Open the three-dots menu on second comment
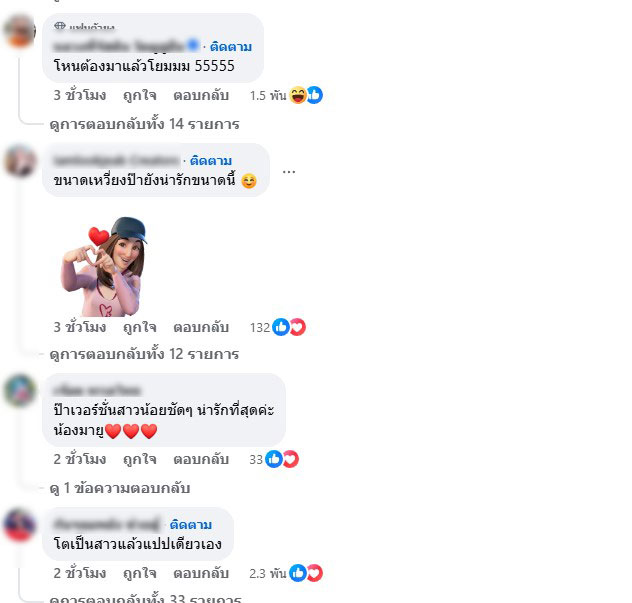This screenshot has height=603, width=632. pos(289,172)
